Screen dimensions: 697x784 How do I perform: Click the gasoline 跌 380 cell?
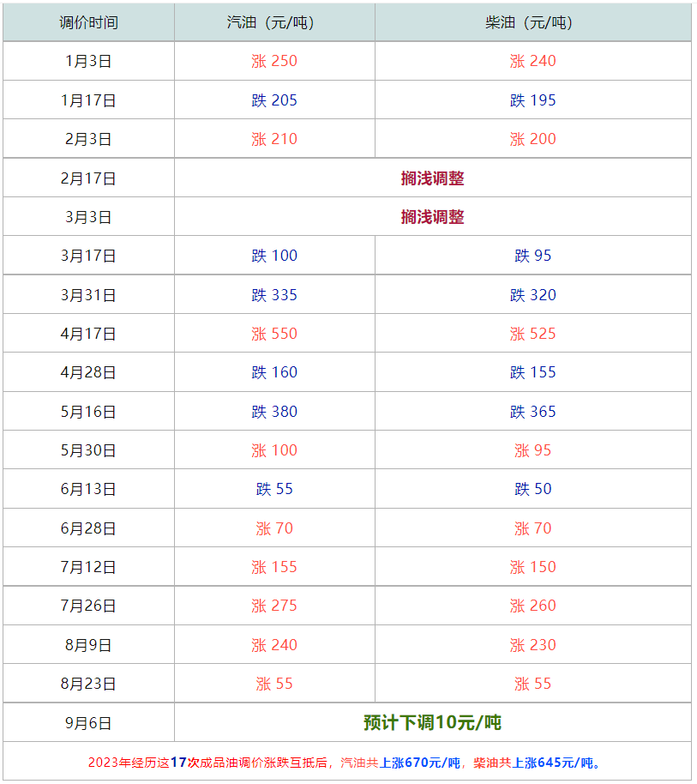coord(274,412)
